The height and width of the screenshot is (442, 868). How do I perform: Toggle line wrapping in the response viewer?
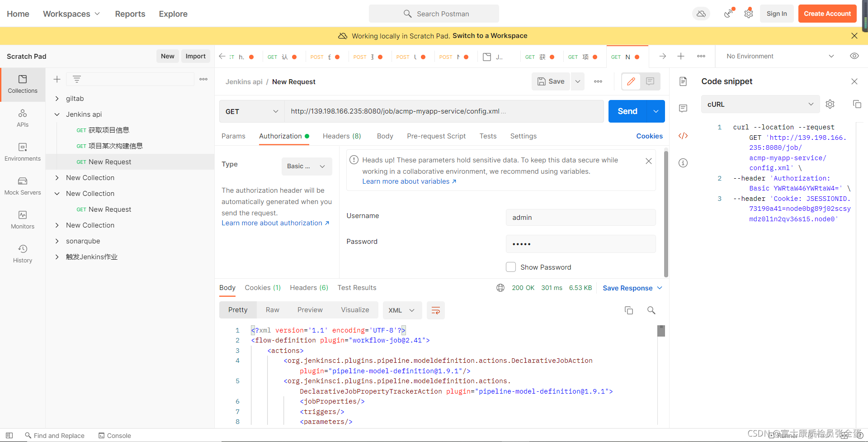[x=435, y=310]
